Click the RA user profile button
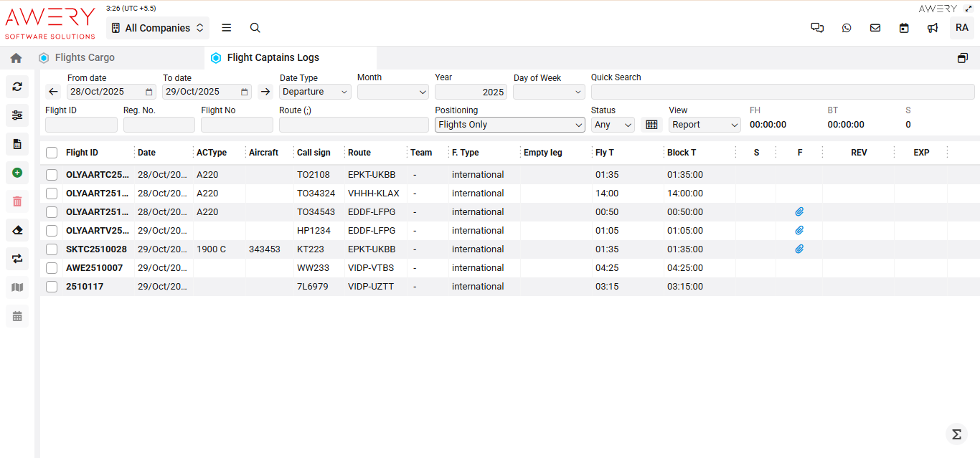 961,28
